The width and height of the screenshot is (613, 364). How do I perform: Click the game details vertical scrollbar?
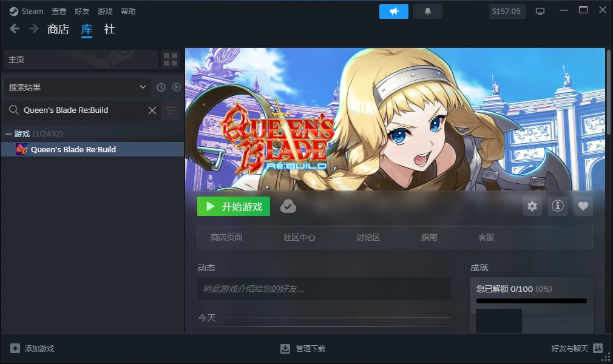point(608,92)
